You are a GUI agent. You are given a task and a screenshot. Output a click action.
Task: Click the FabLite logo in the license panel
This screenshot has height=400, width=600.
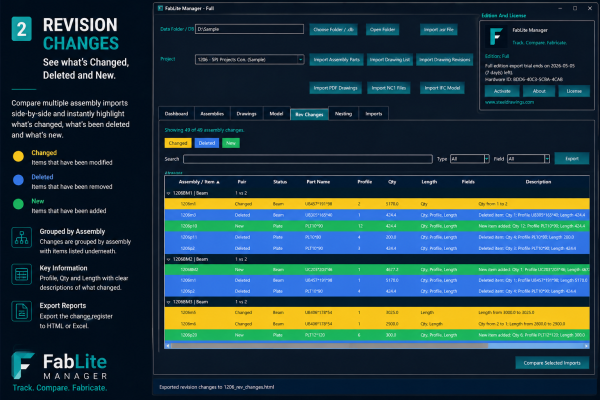(x=496, y=36)
